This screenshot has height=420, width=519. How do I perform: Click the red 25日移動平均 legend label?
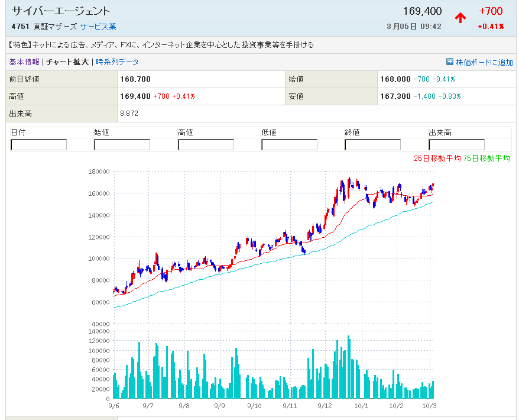tap(437, 159)
